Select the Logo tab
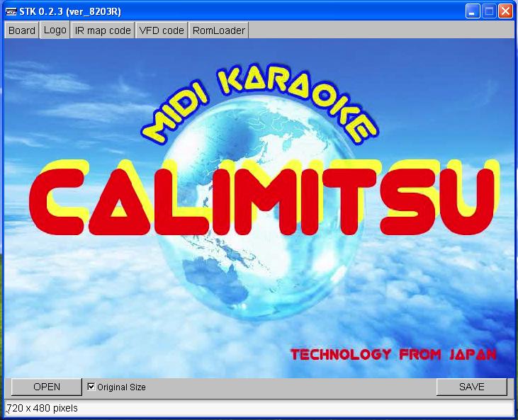The height and width of the screenshot is (420, 518). (x=55, y=30)
